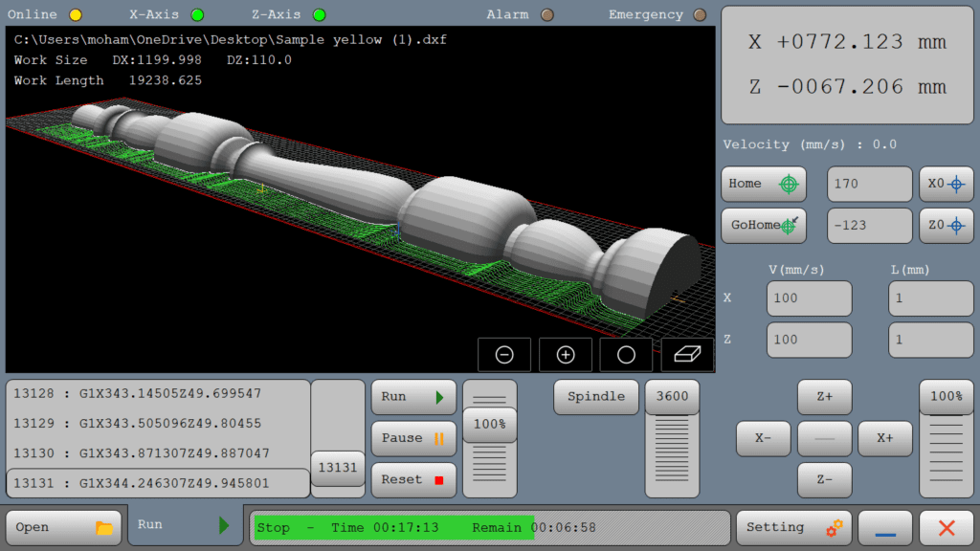Click the Z-Axis green status light
This screenshot has width=980, height=551.
(320, 14)
